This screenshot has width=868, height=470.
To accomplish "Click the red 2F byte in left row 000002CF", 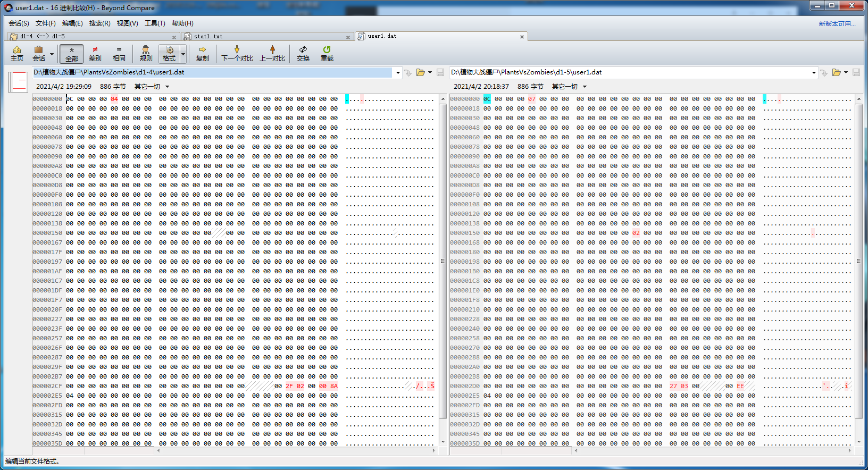I will point(289,386).
